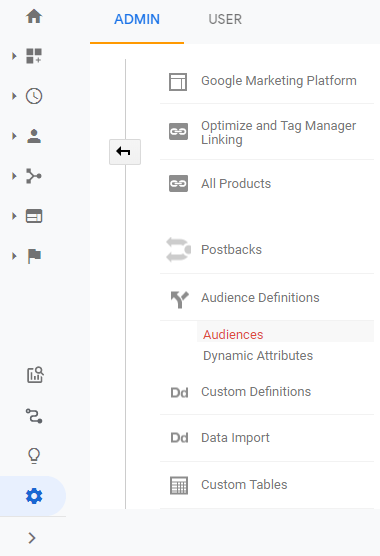The width and height of the screenshot is (380, 556).
Task: Switch to the USER tab
Action: 225,19
